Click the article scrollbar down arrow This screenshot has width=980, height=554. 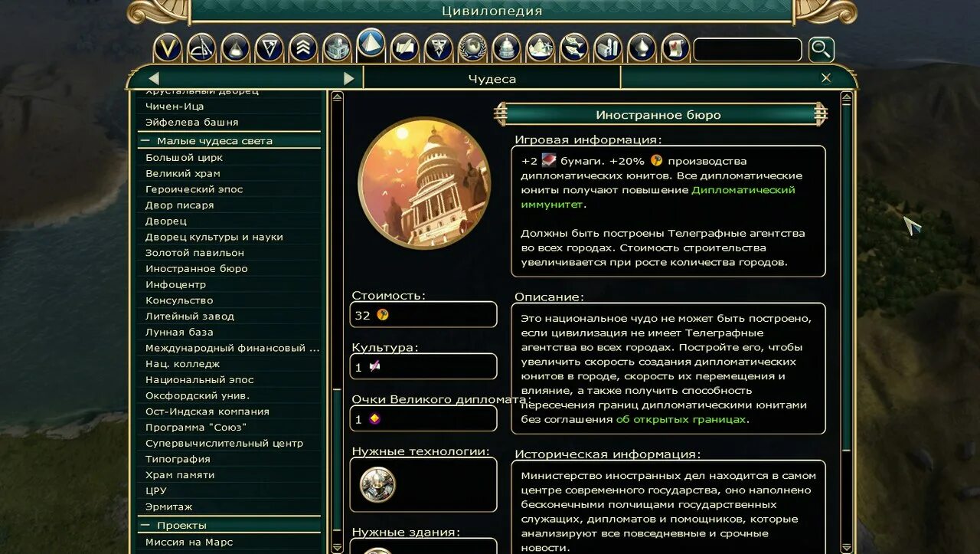point(846,547)
